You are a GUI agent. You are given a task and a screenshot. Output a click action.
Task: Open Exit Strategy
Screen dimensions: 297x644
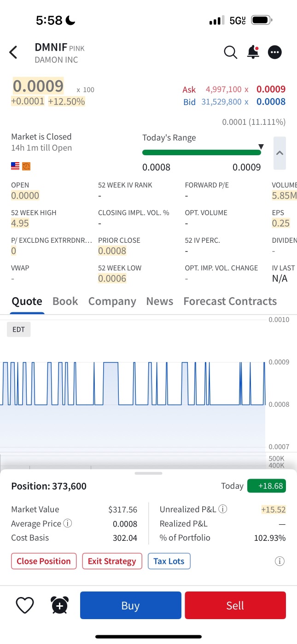(112, 561)
